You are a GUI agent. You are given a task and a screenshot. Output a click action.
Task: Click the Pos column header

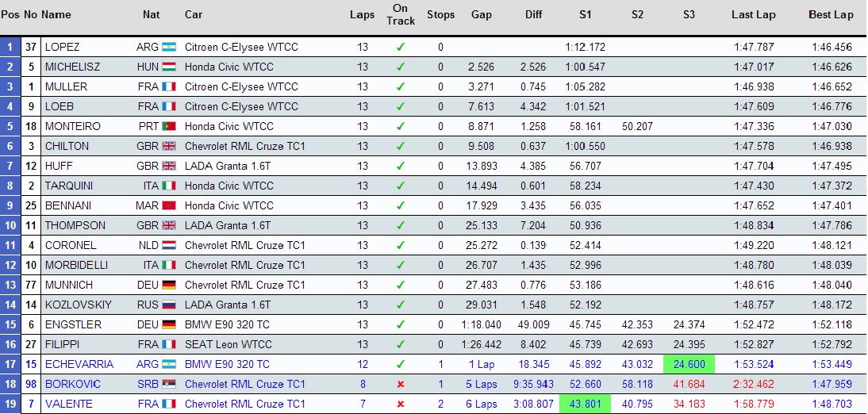tap(10, 15)
